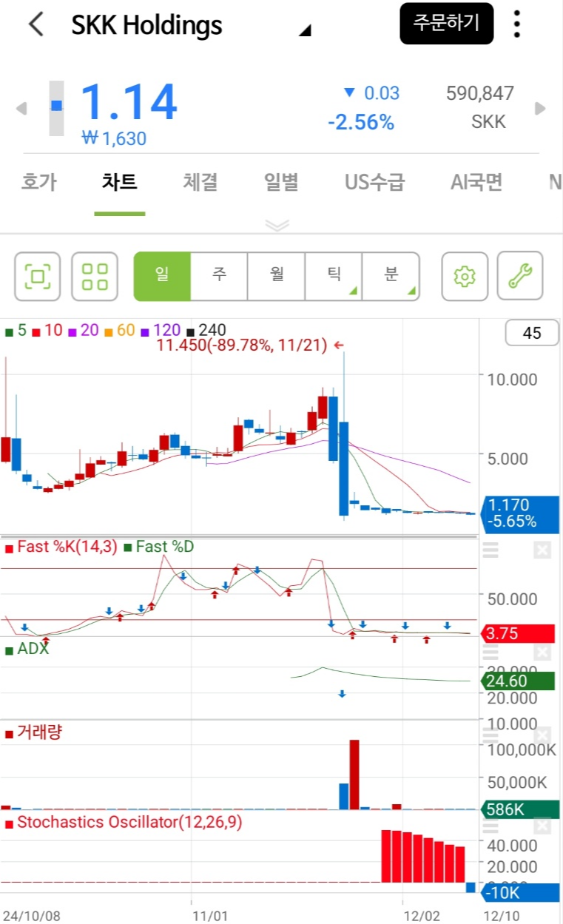Open the 틱 tick period dropdown
The image size is (563, 924).
(334, 276)
